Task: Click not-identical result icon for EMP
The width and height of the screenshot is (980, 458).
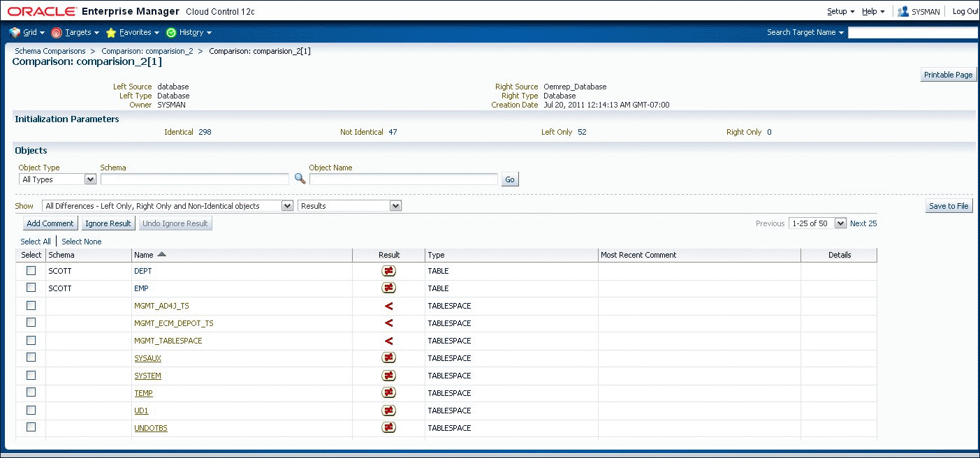Action: click(389, 288)
